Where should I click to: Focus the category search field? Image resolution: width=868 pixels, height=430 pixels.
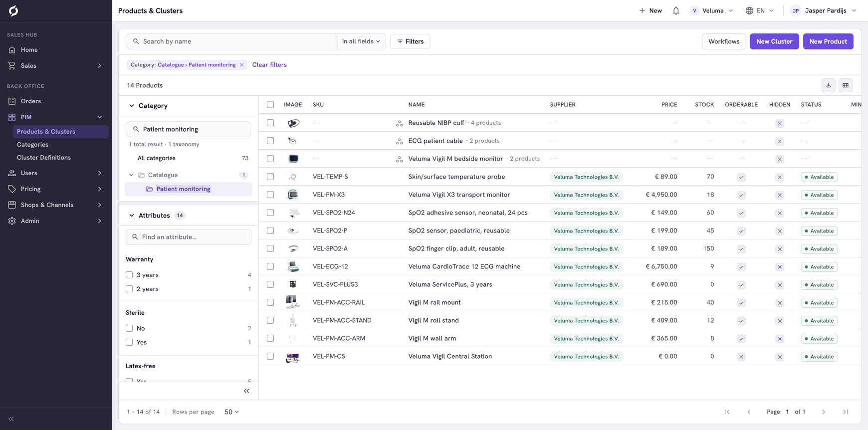point(189,129)
